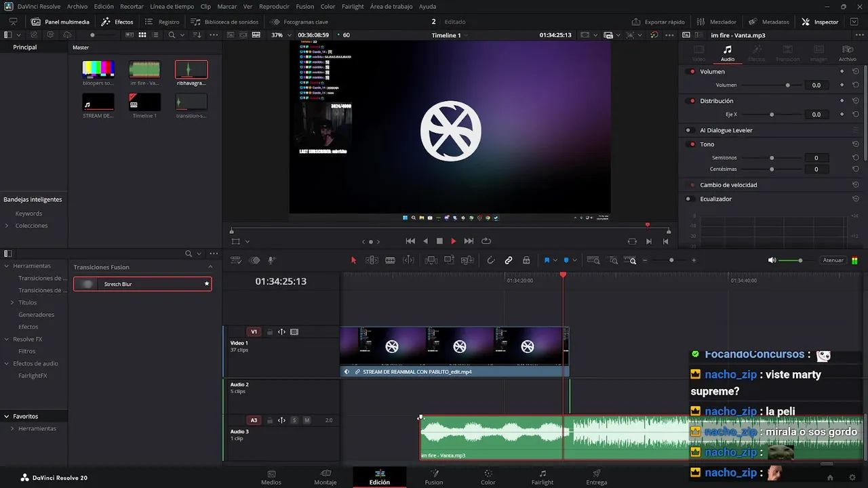Expand the Efectos de audio group
This screenshot has height=488, width=868.
tap(7, 363)
